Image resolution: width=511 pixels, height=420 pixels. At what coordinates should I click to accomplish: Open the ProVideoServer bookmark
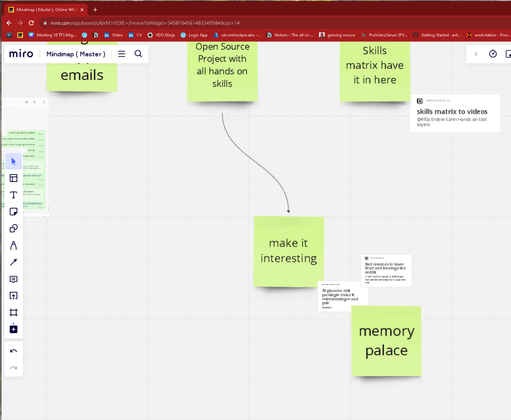[384, 35]
